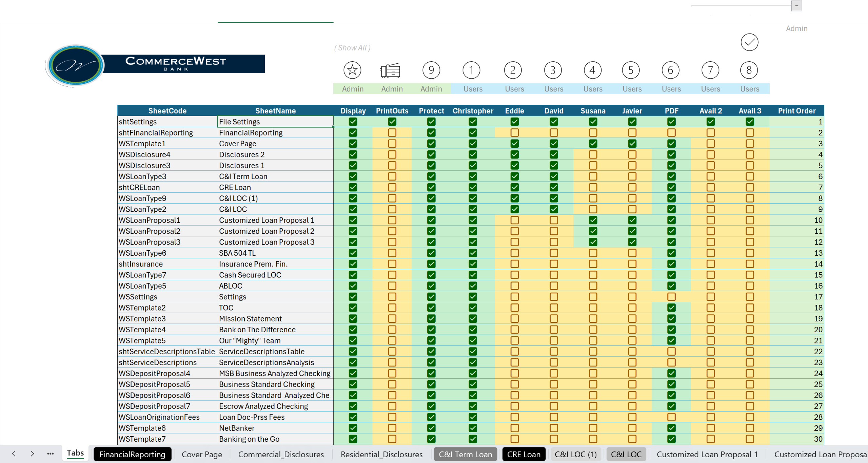
Task: Click the circled number 6 Users icon
Action: [x=671, y=70]
